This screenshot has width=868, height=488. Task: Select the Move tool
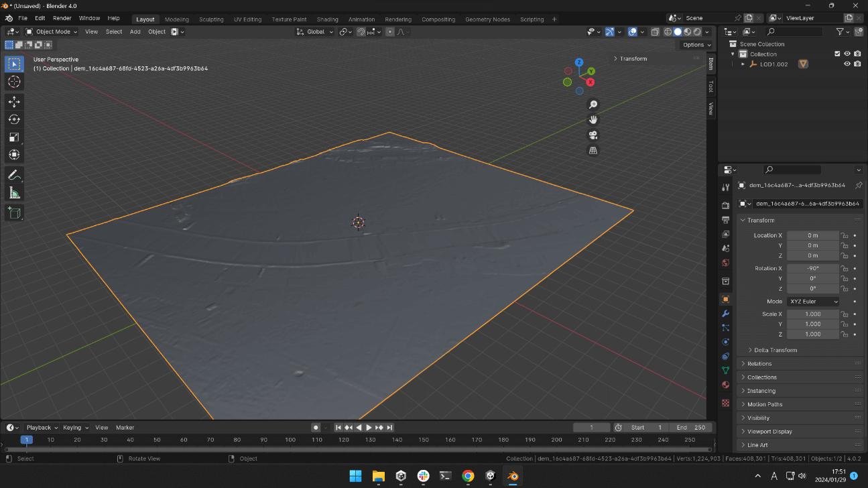pos(14,102)
